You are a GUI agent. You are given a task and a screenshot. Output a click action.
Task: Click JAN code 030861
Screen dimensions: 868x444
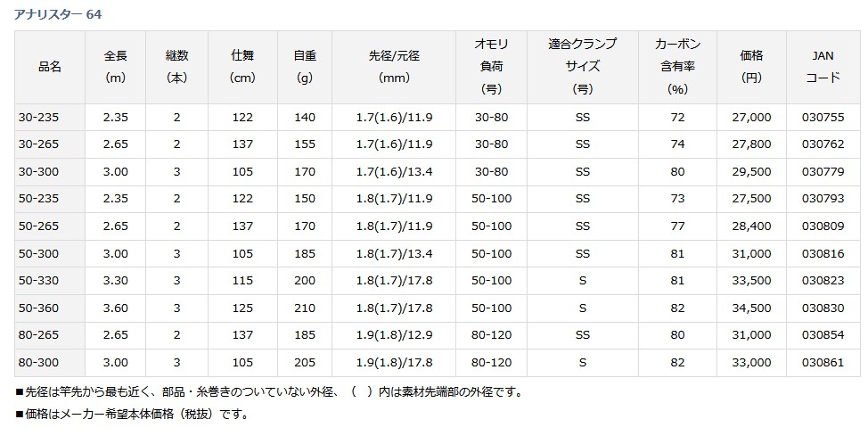pos(823,363)
